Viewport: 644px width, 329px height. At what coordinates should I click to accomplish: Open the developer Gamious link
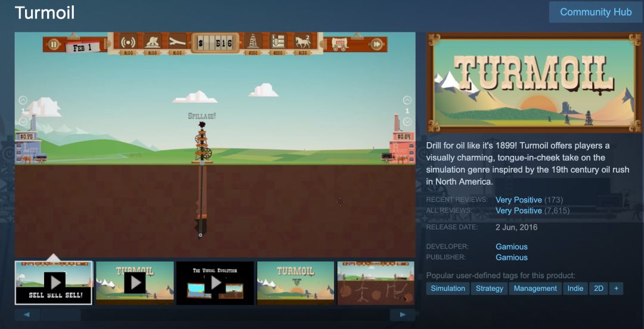click(x=512, y=247)
